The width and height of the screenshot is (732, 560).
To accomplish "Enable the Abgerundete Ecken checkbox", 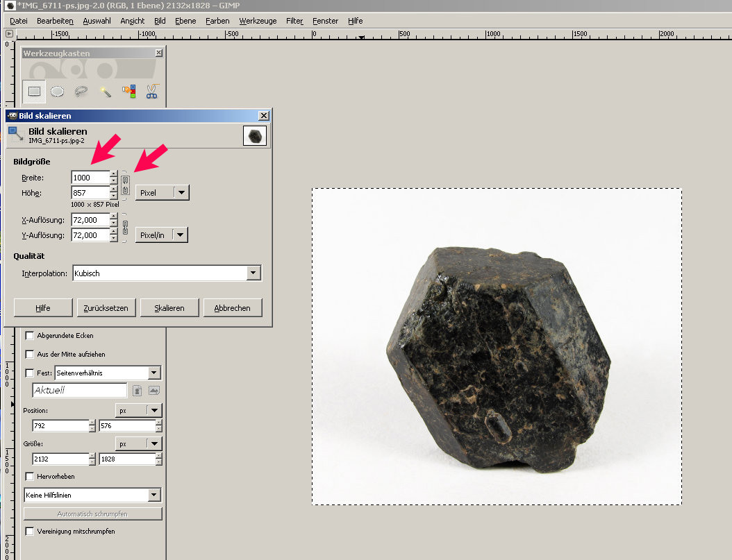I will (30, 336).
